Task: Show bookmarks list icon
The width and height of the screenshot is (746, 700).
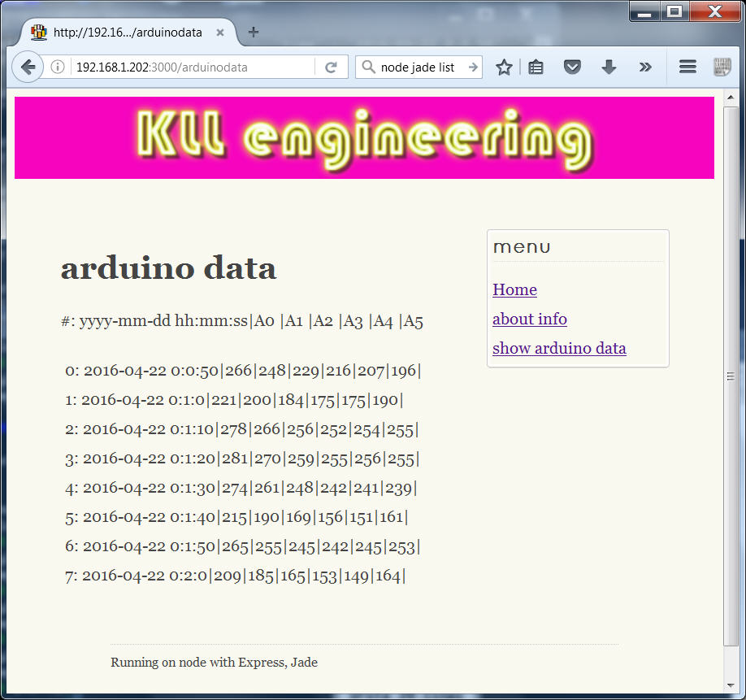Action: (536, 67)
